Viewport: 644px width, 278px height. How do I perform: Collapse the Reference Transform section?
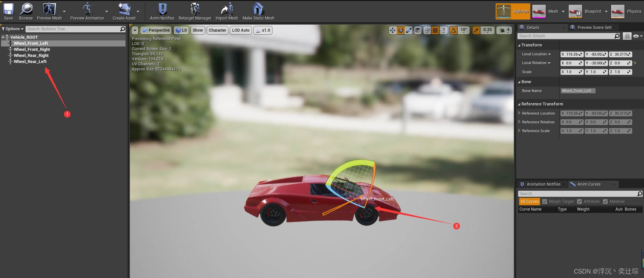tap(519, 104)
